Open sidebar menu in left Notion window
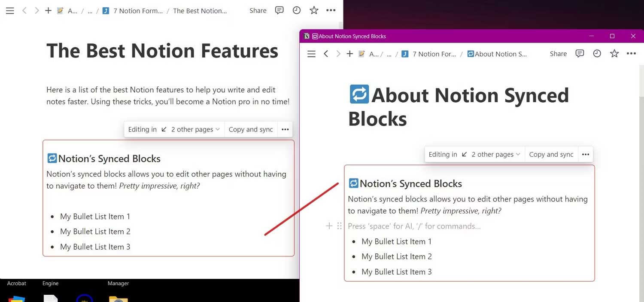644x302 pixels. coord(10,11)
